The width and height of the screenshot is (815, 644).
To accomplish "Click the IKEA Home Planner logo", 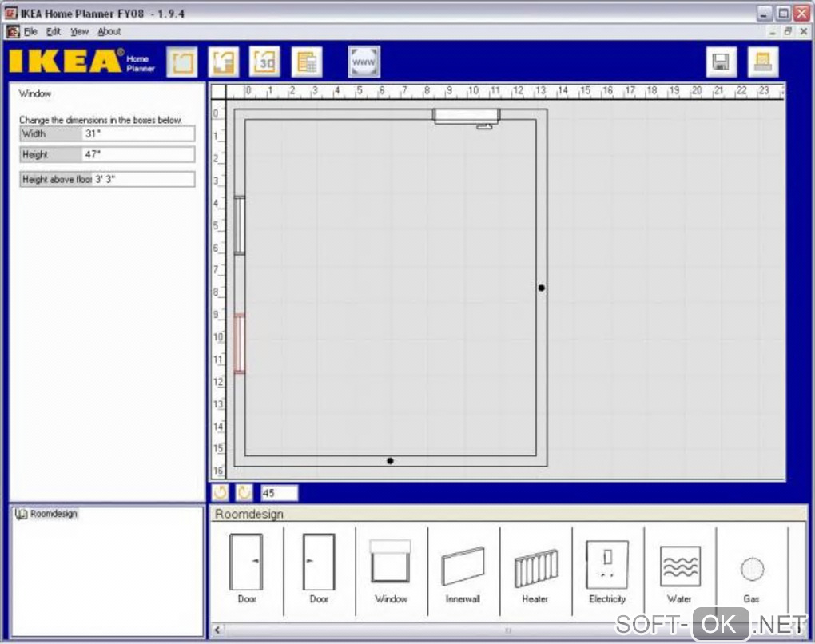I will (x=82, y=62).
